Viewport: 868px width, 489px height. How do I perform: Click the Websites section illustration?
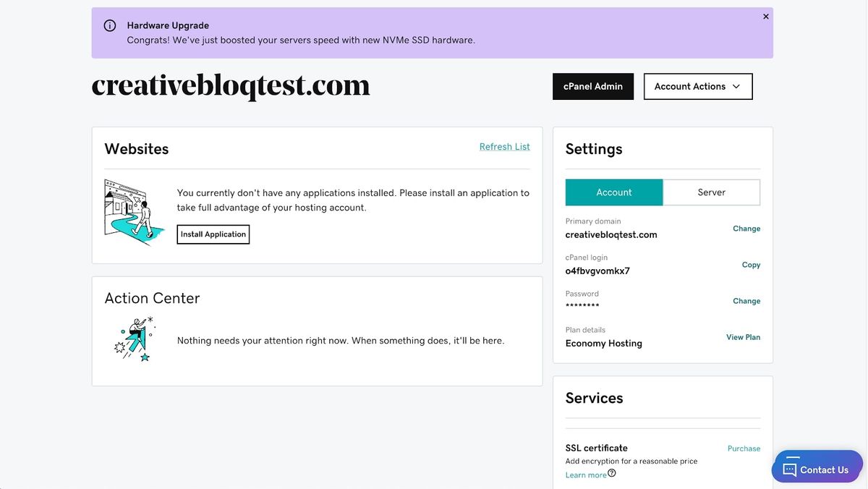(x=134, y=212)
